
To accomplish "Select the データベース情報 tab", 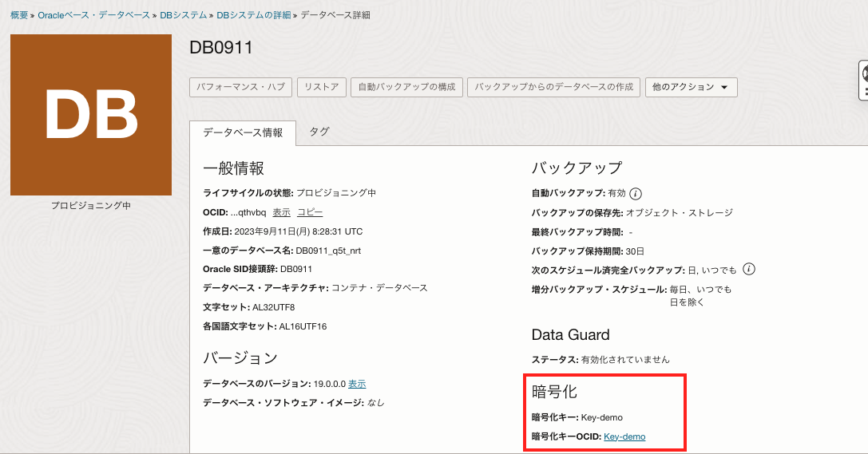I will [x=243, y=132].
